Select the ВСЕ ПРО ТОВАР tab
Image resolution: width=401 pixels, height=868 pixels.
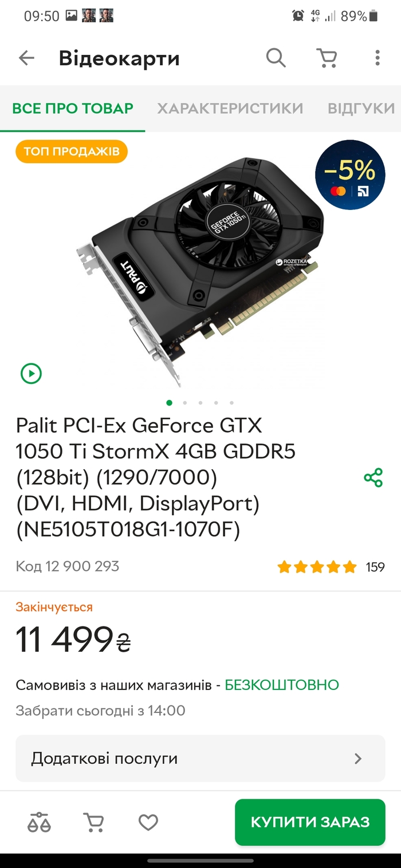(73, 108)
